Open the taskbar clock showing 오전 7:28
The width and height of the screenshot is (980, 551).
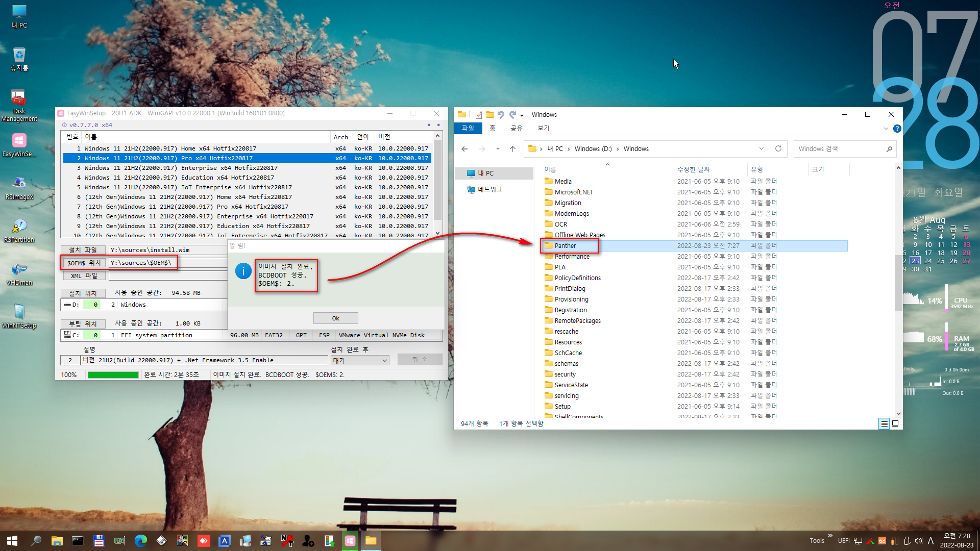(x=957, y=540)
